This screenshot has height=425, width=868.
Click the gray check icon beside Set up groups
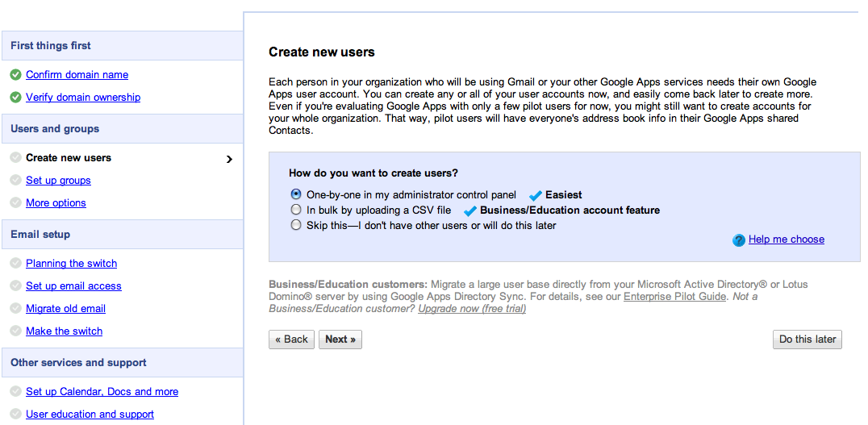click(x=15, y=181)
